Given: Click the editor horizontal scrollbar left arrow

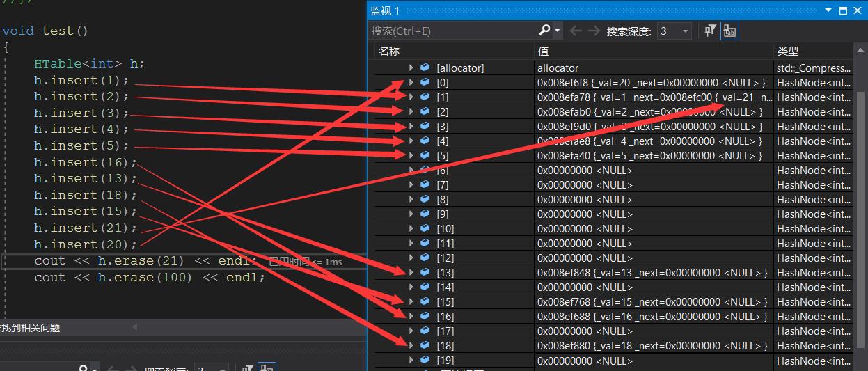Looking at the screenshot, I should point(135,327).
